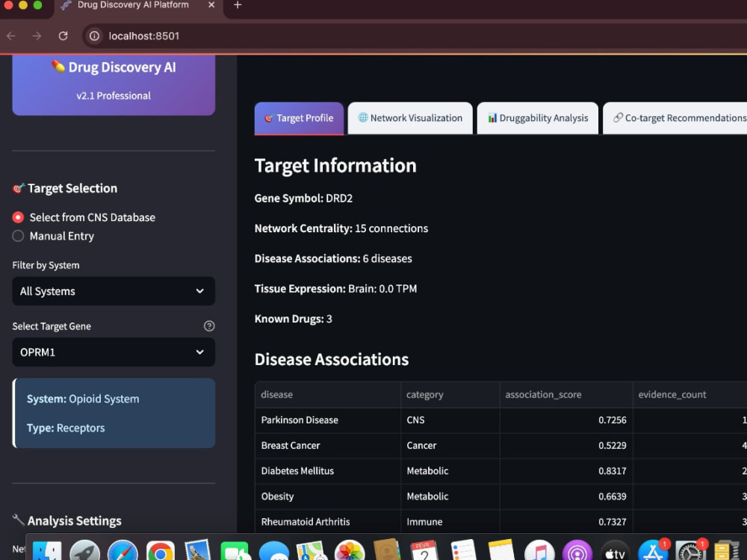Click the site information icon in address bar
Viewport: 747px width, 560px height.
point(94,36)
